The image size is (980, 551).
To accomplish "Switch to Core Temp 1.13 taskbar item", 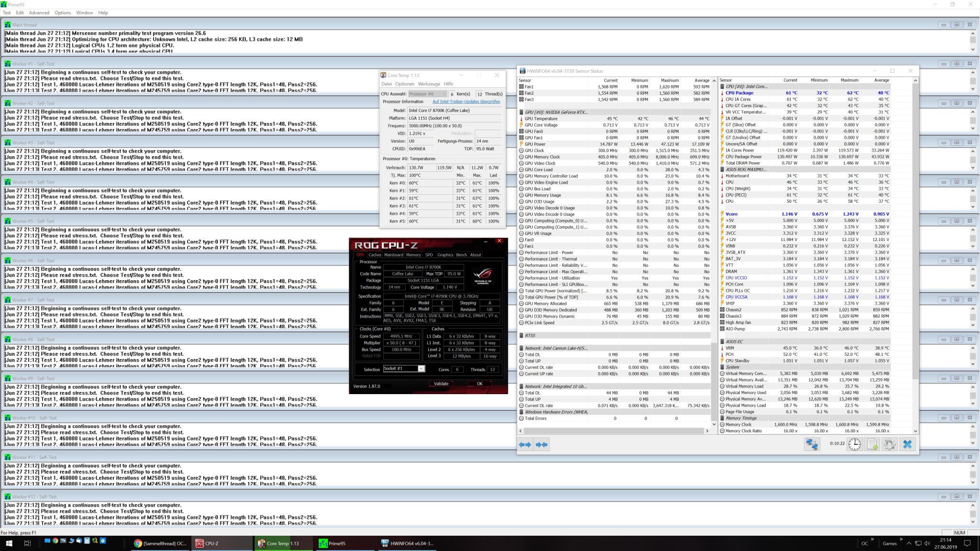I will point(283,543).
